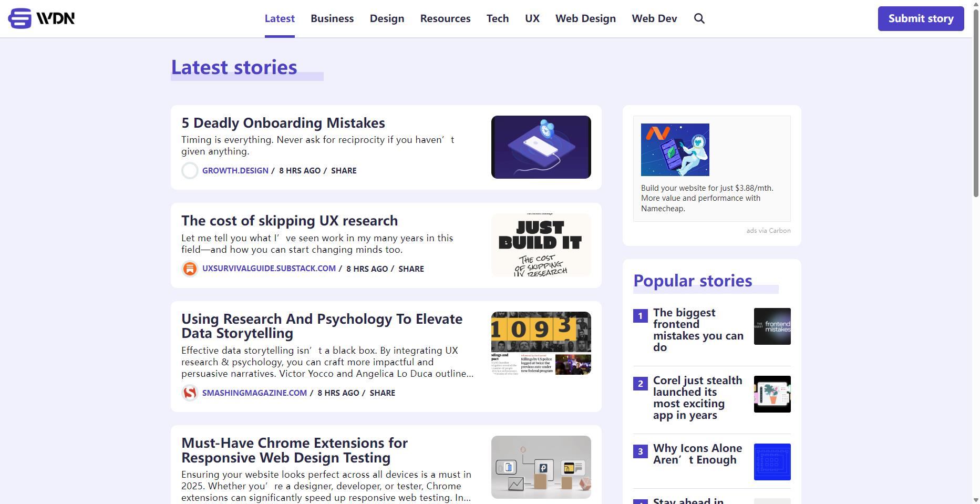Click the scrollbar down arrow
The image size is (980, 504).
[x=976, y=500]
